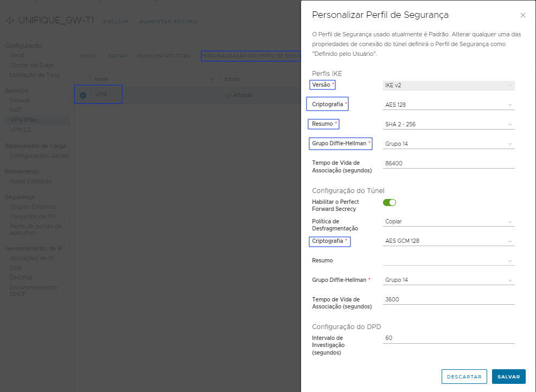Open Geral in the sidebar
Viewport: 536px width, 392px height.
pos(17,55)
